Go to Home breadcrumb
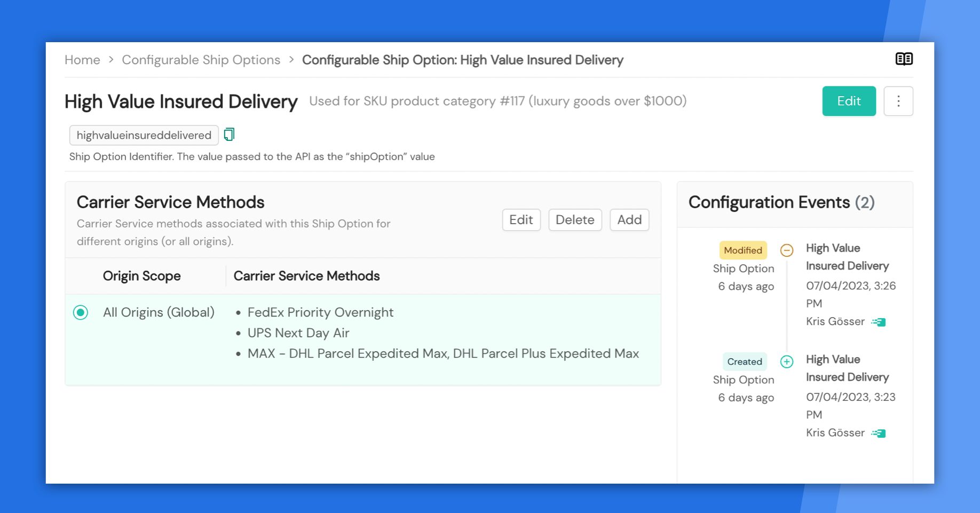Screen dimensions: 980x513 pos(82,60)
